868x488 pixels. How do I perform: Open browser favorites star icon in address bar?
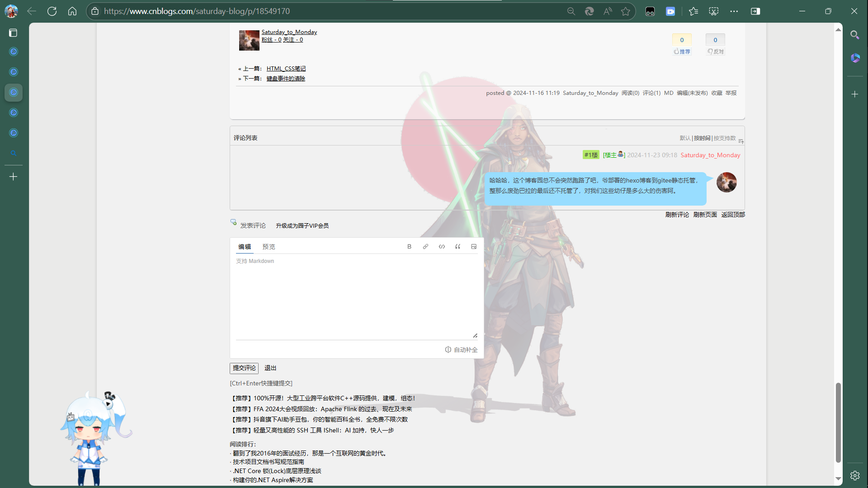[x=626, y=11]
